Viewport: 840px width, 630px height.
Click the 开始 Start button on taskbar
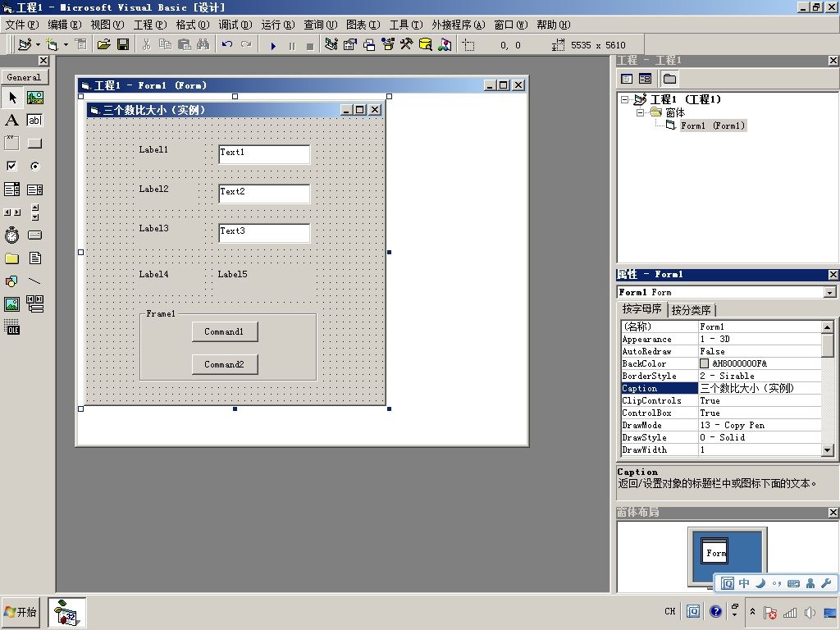point(21,612)
